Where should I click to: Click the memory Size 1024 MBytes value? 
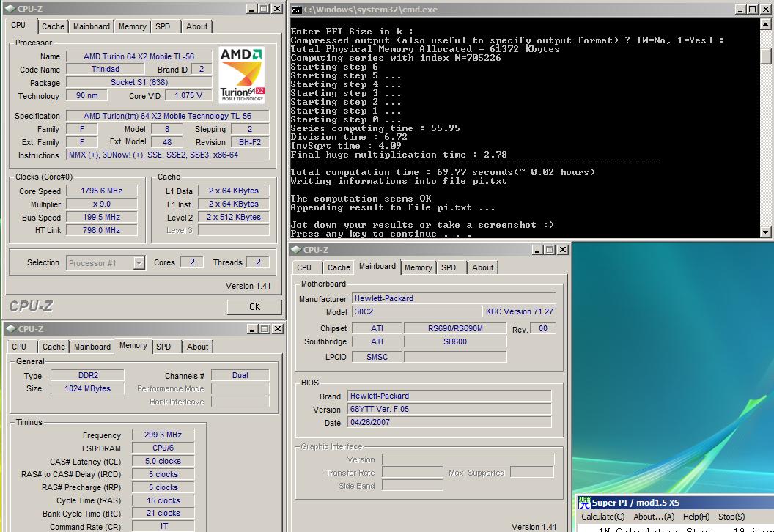[87, 388]
